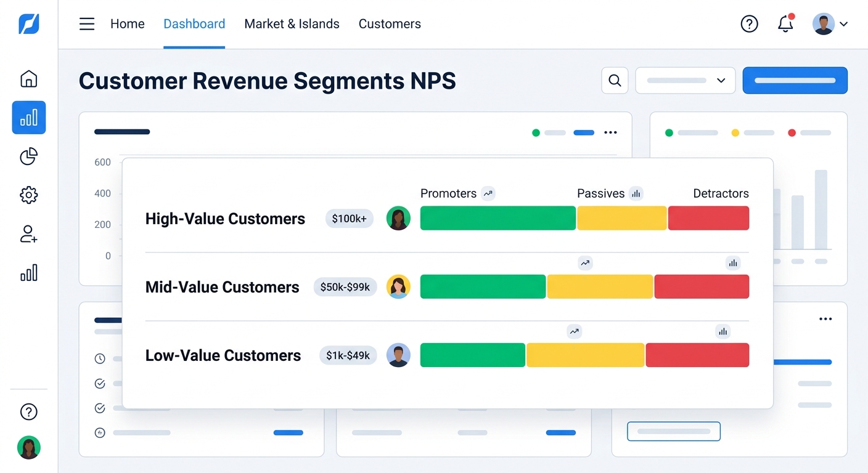This screenshot has width=868, height=473.
Task: Click the 600 axis label on the chart
Action: (102, 163)
